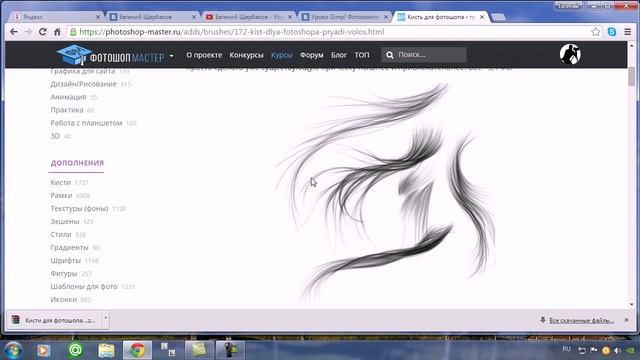640x360 pixels.
Task: Open a new tab button
Action: [x=498, y=17]
